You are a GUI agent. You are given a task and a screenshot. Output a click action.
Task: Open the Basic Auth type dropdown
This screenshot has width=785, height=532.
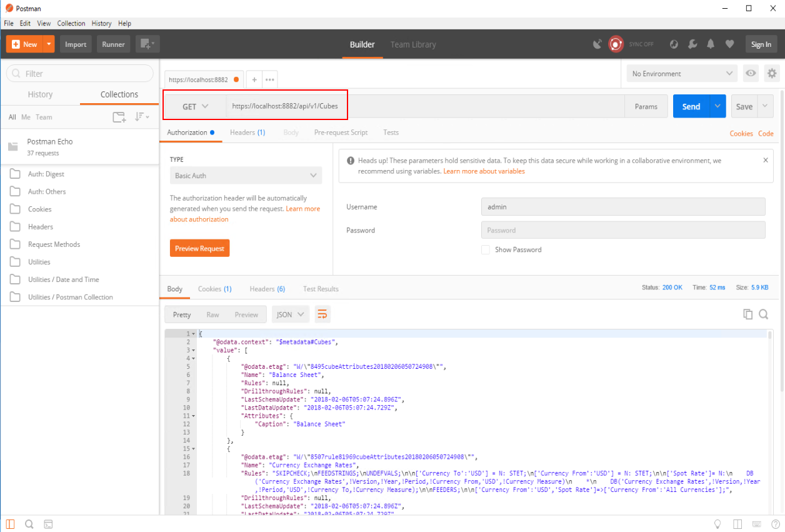246,176
